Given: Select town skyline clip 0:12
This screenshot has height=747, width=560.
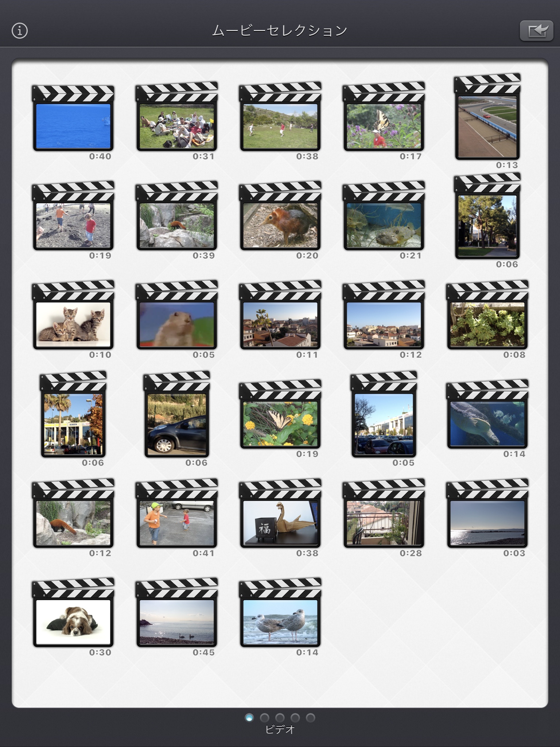Looking at the screenshot, I should [384, 315].
